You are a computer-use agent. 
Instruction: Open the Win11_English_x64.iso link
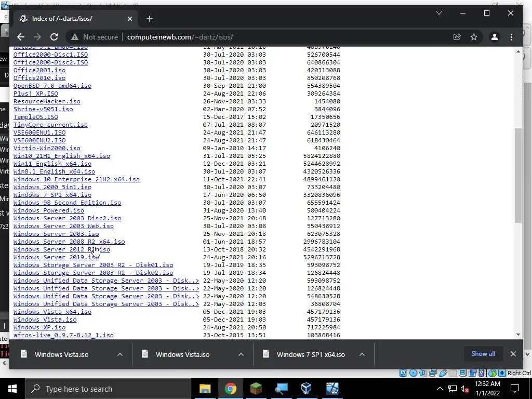tap(52, 164)
